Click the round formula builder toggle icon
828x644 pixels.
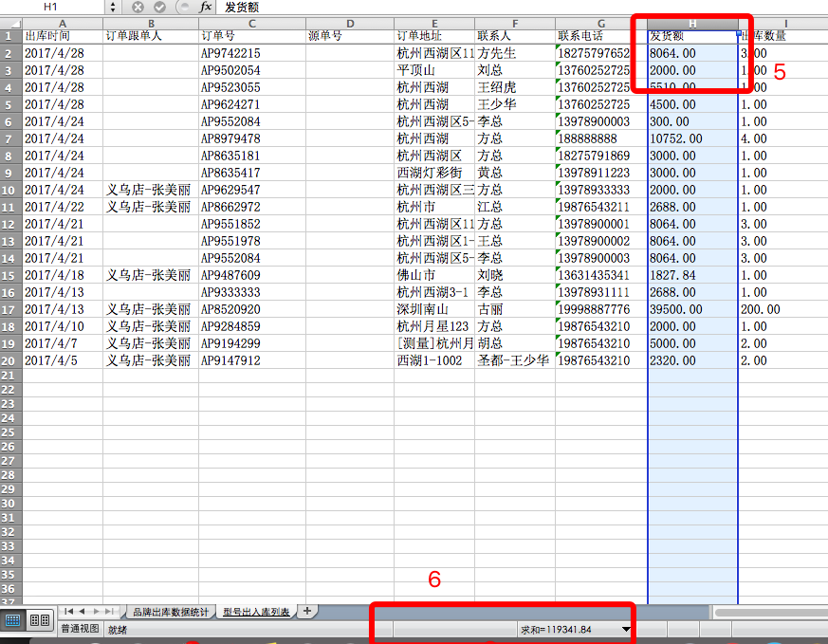pyautogui.click(x=184, y=7)
